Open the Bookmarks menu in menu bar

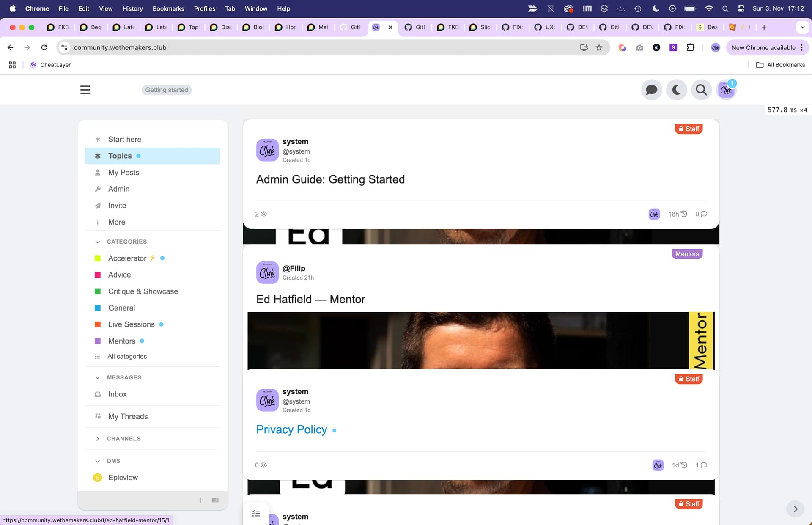point(168,8)
